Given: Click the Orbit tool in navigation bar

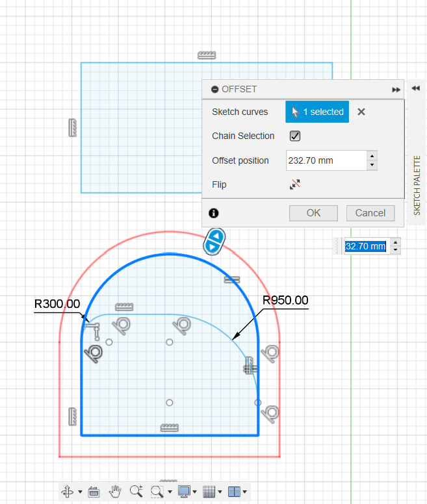Looking at the screenshot, I should [x=68, y=492].
